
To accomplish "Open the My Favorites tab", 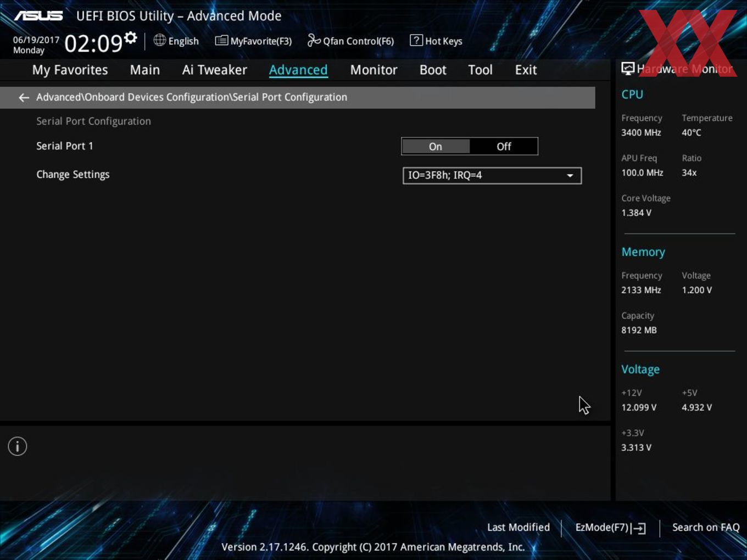I will 70,70.
